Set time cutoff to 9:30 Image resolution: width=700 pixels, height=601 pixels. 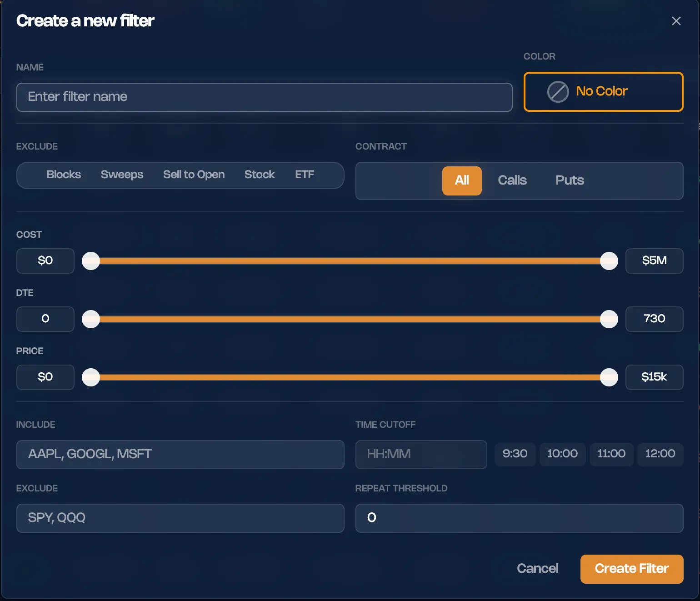pyautogui.click(x=515, y=454)
